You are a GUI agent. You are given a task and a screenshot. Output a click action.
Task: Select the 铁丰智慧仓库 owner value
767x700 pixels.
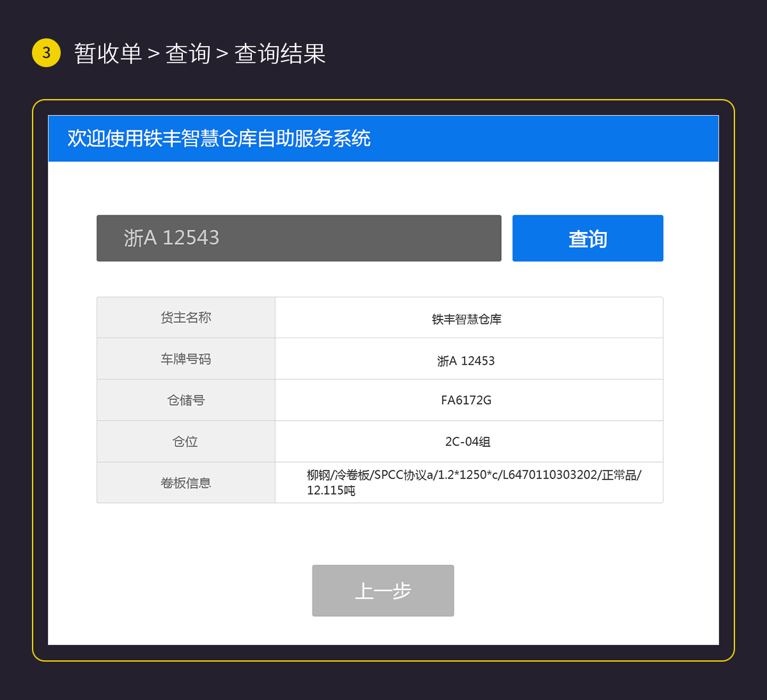click(x=467, y=319)
